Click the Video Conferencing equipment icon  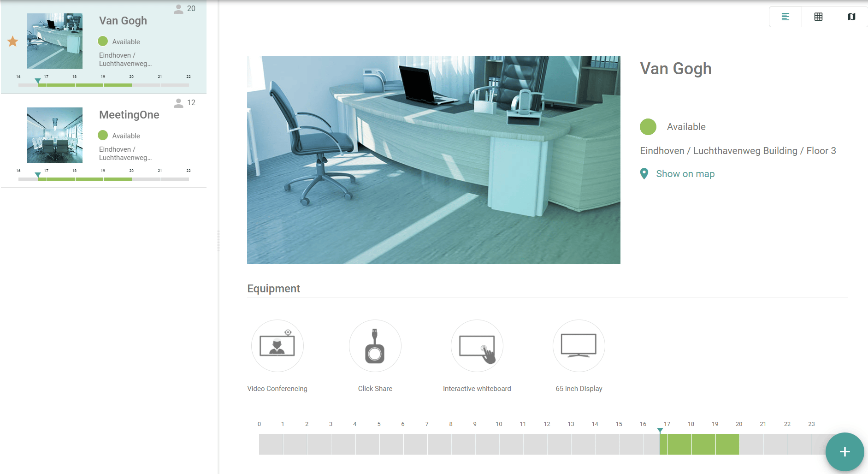click(x=277, y=346)
